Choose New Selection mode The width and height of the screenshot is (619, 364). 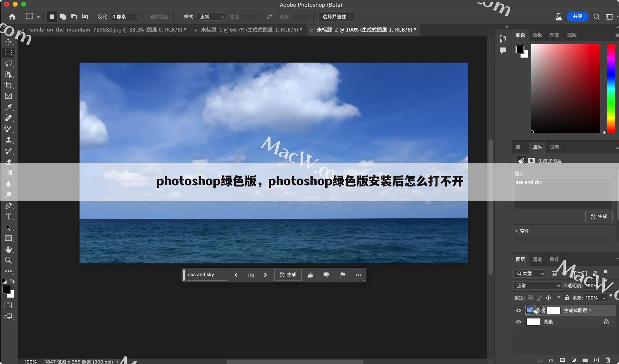[52, 16]
